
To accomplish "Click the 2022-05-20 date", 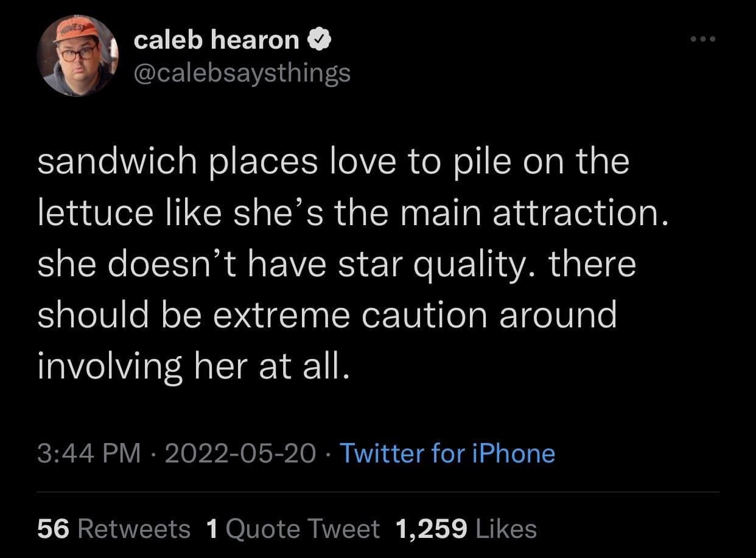I will coord(240,453).
